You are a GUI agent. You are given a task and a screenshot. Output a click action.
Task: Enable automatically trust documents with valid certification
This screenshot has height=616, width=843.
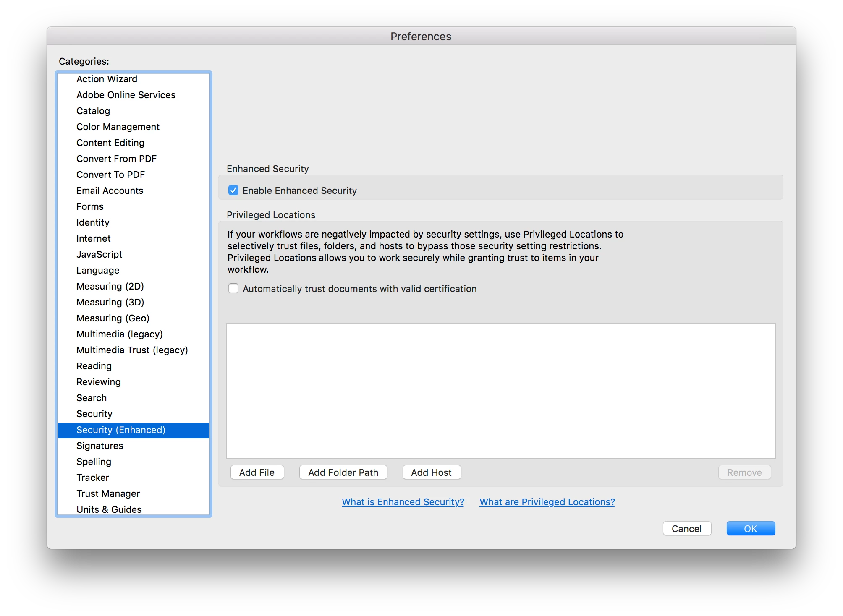pos(233,289)
